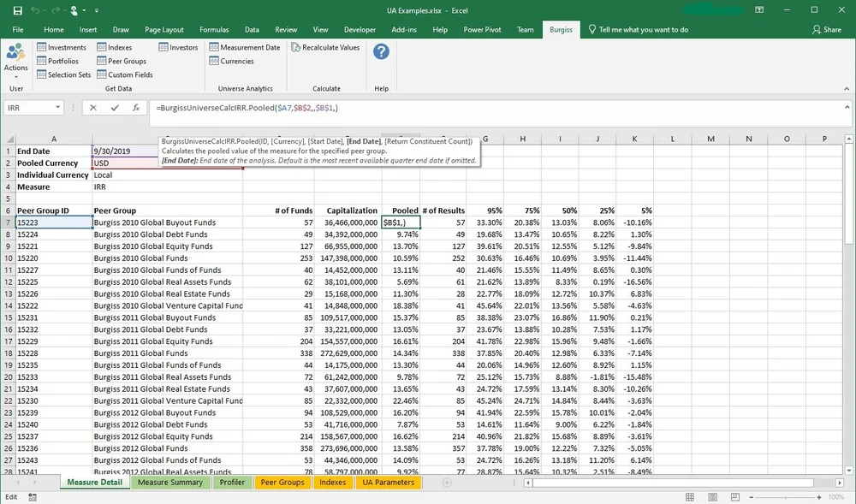
Task: Expand the formula bar chevron
Action: tap(847, 108)
